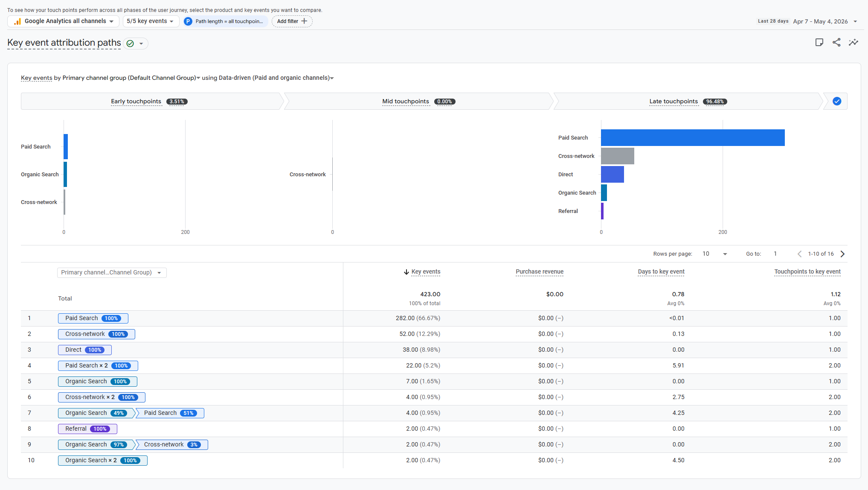
Task: Open the Insights sparkline icon
Action: (x=853, y=42)
